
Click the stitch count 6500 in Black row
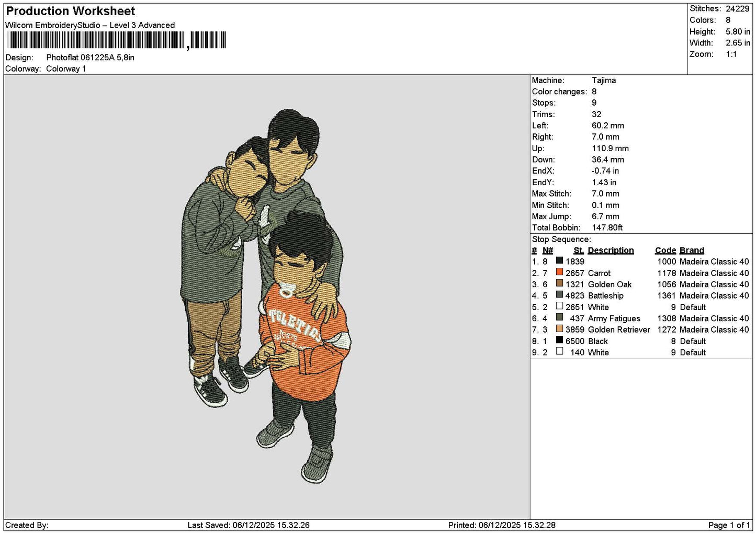pos(575,341)
